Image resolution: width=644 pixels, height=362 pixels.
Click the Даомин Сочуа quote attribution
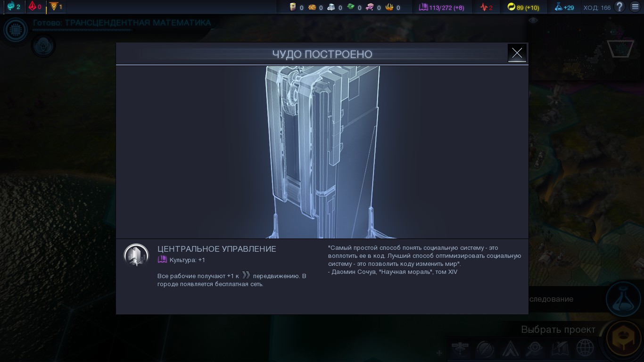pyautogui.click(x=393, y=272)
